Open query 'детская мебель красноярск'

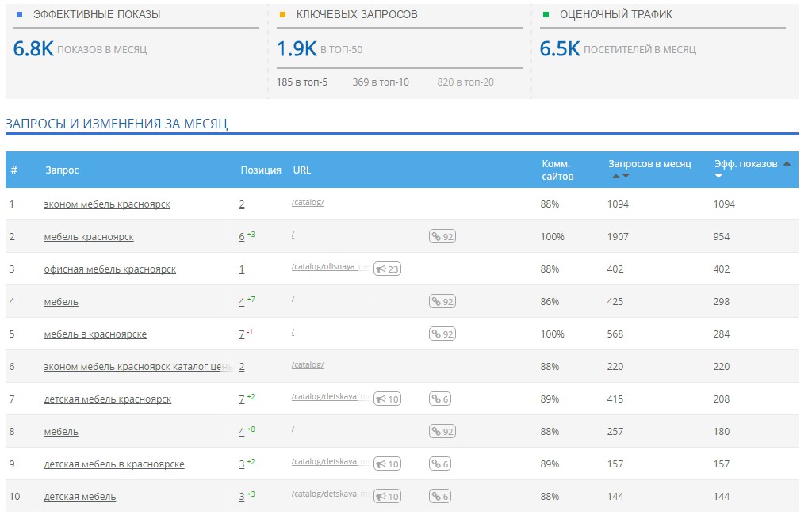107,399
